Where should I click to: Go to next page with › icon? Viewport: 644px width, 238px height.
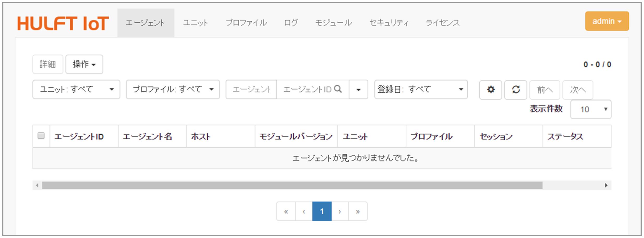click(340, 211)
